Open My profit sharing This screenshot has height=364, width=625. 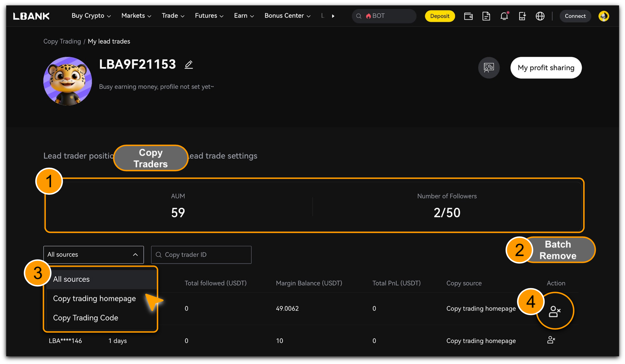tap(546, 68)
